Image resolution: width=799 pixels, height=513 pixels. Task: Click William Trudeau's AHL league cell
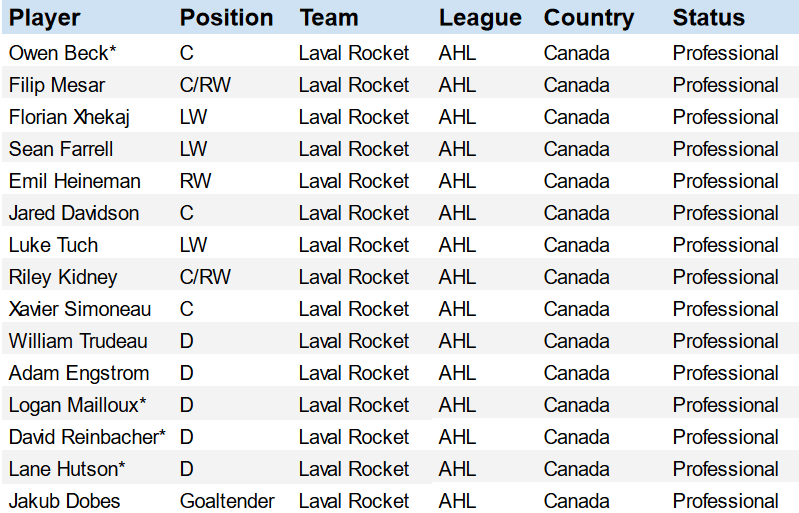click(x=458, y=341)
